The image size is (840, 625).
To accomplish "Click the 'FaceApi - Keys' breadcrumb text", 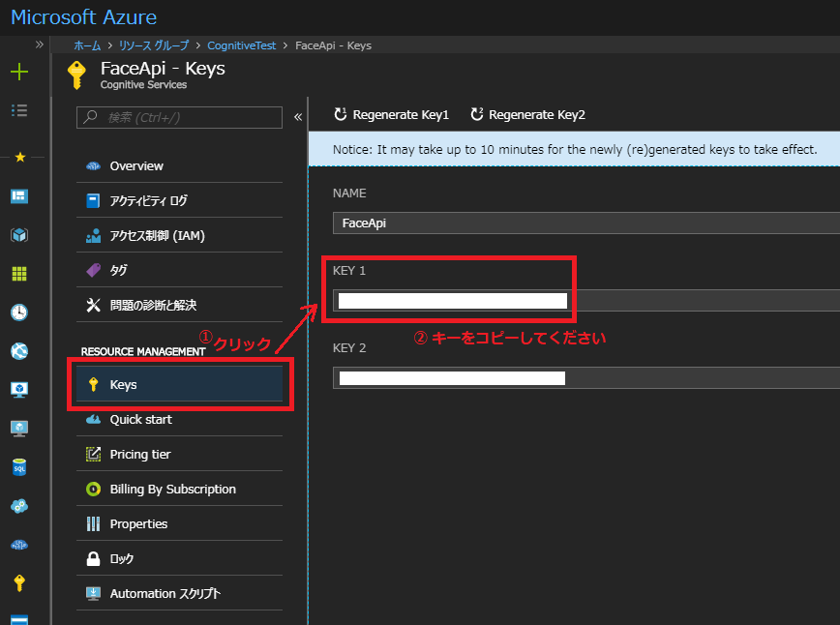I will coord(333,45).
